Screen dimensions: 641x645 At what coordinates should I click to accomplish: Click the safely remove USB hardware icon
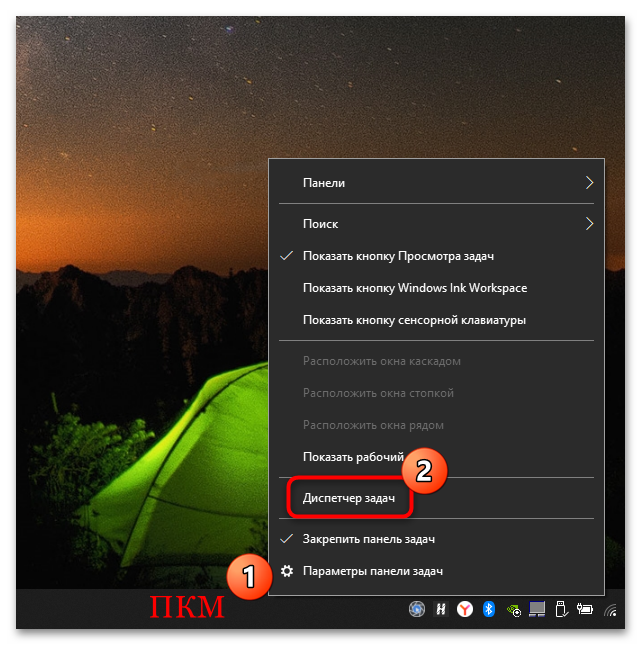[561, 608]
